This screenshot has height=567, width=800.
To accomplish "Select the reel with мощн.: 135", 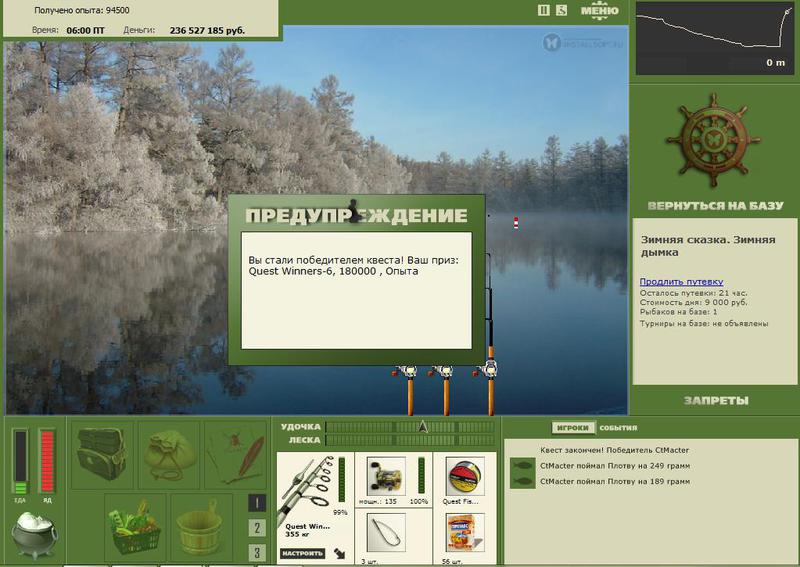I will 386,476.
